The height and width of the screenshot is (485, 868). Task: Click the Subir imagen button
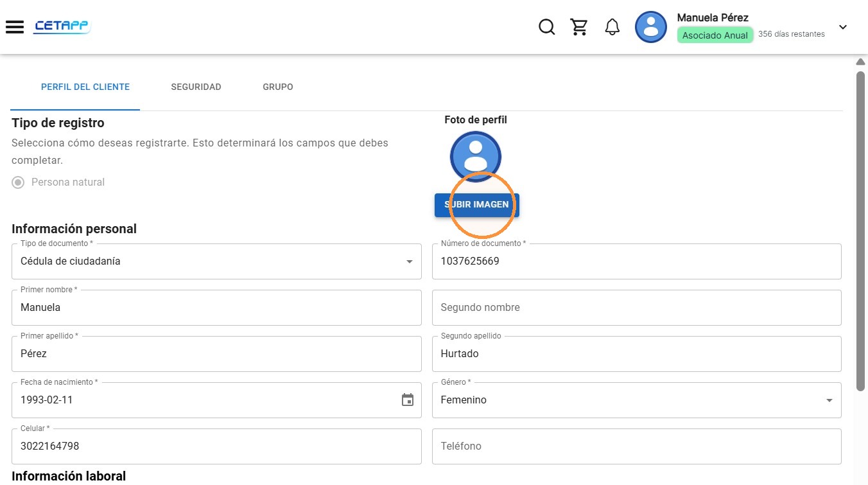[477, 205]
